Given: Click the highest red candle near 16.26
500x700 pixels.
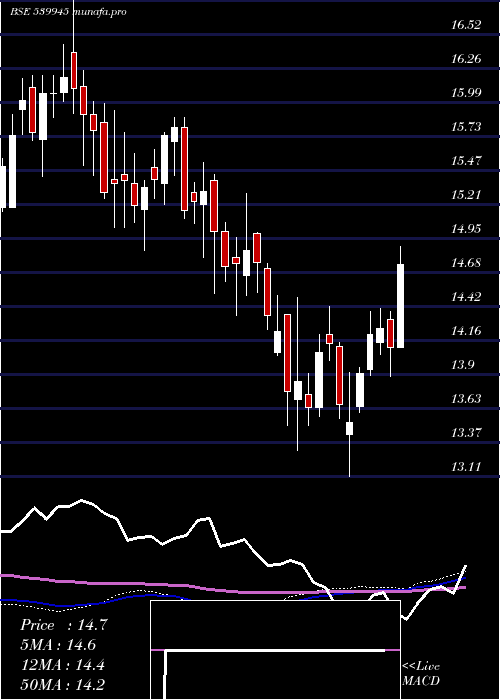Looking at the screenshot, I should (74, 70).
